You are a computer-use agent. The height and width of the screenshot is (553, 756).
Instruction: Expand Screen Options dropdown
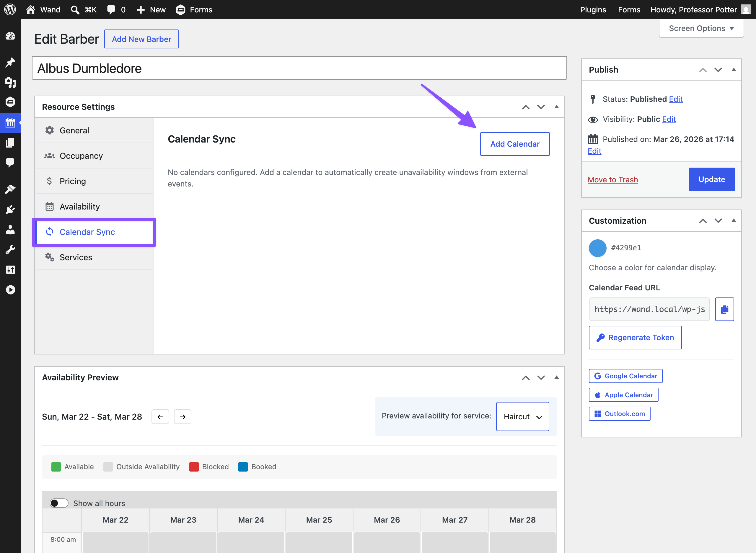point(701,28)
